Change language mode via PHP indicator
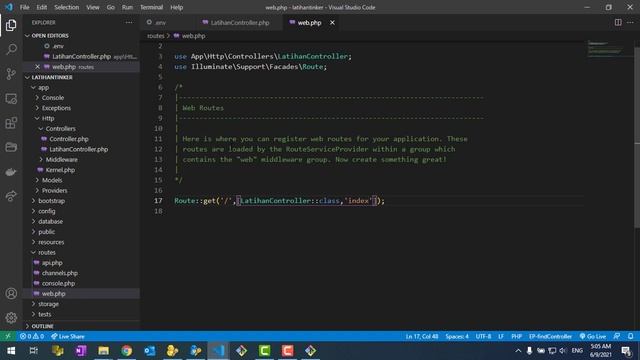Image resolution: width=640 pixels, height=360 pixels. coord(516,336)
